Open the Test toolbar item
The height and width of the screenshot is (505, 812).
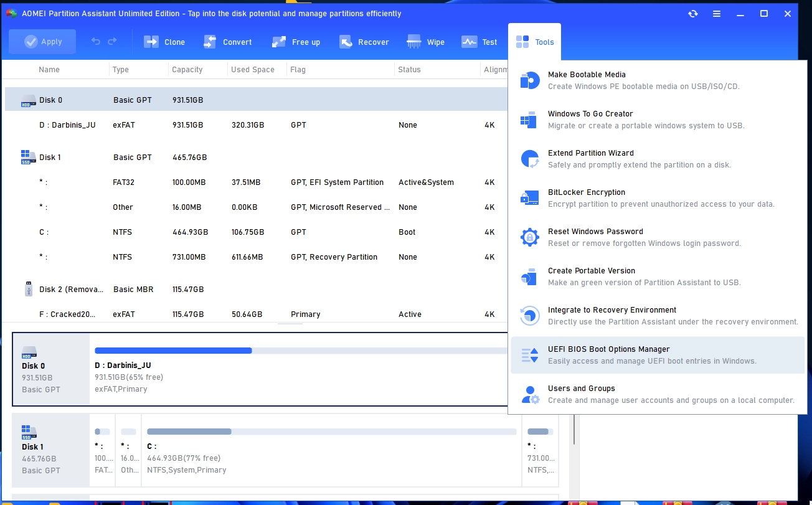tap(479, 42)
